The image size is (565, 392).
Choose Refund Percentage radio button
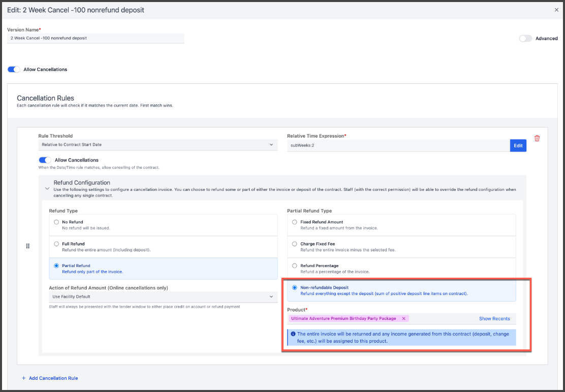coord(295,266)
